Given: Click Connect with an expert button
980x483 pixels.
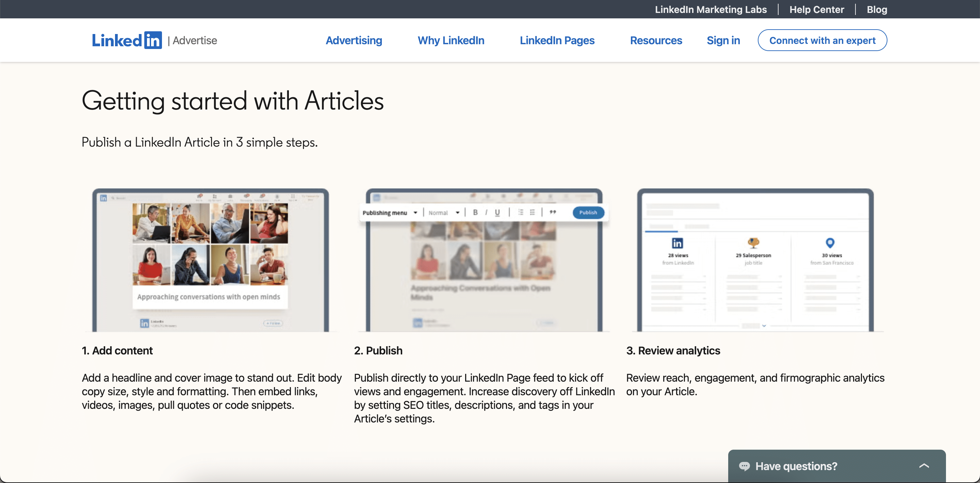Looking at the screenshot, I should (822, 40).
